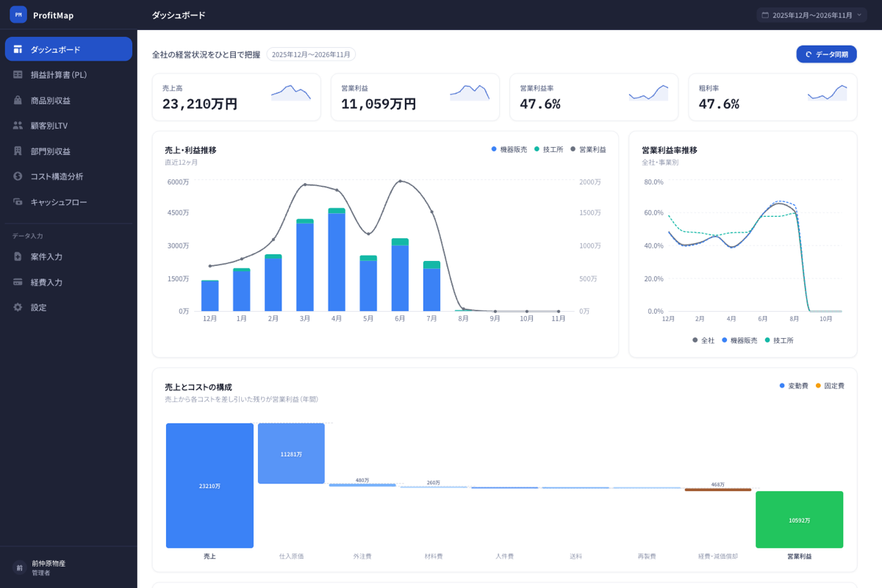Click the 外注費 480万 waterfall segment
Screen dimensions: 882x588
[x=362, y=485]
